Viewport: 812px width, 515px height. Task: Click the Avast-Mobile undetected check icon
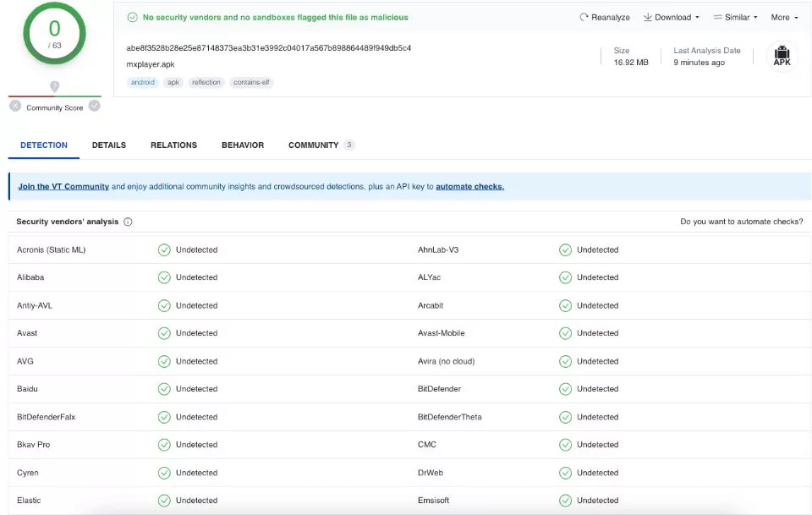pos(566,333)
